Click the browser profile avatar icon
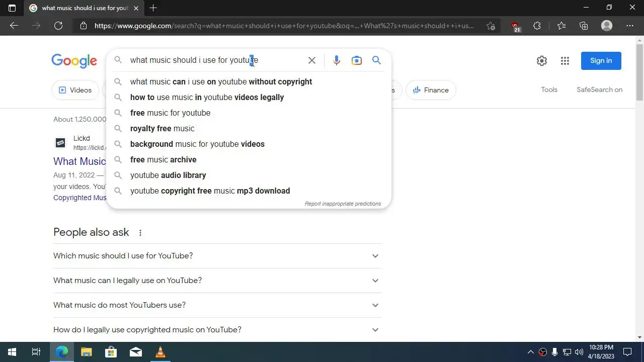Viewport: 644px width, 362px height. [607, 26]
